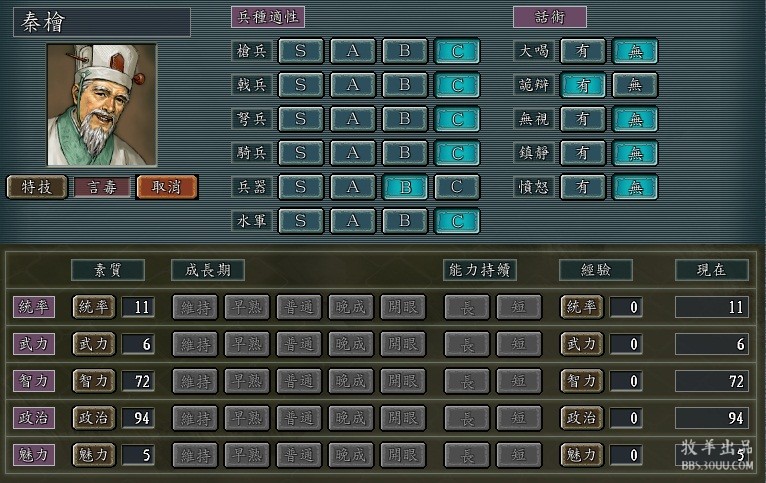Click the 魅力 aptitude button
The height and width of the screenshot is (483, 766).
coord(94,455)
